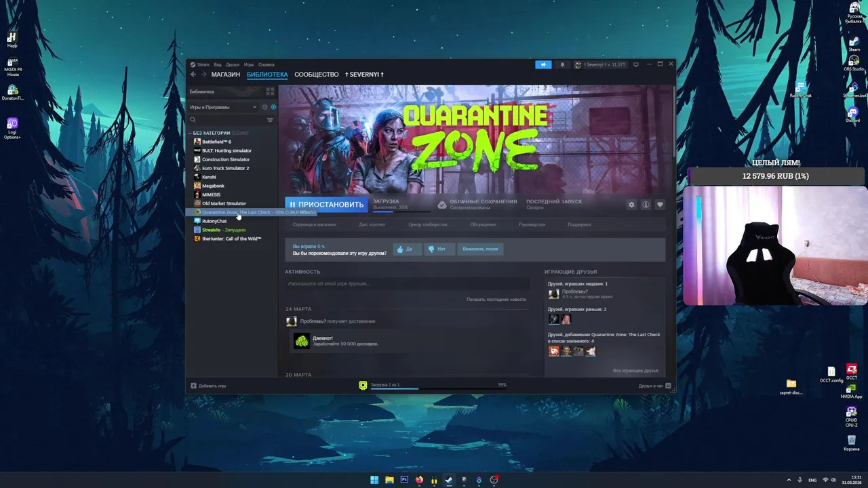Open the Discord desktop shortcut
The image size is (868, 488).
click(x=852, y=114)
